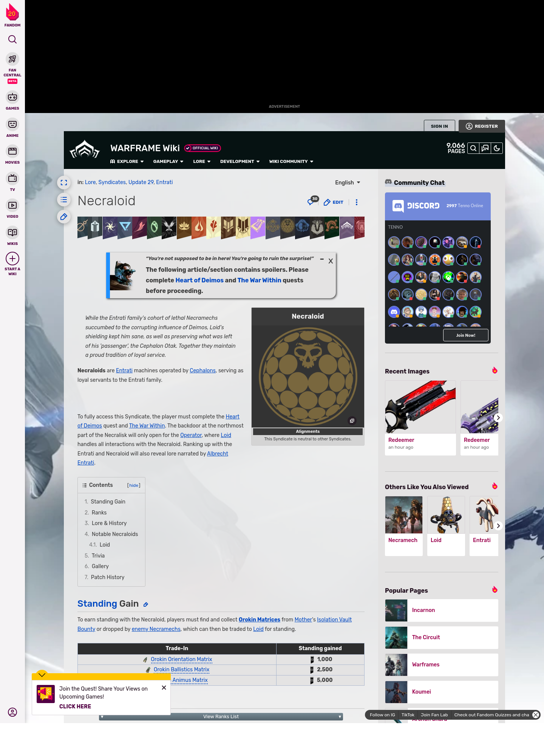
Task: Open the Wikis book icon
Action: pos(12,232)
